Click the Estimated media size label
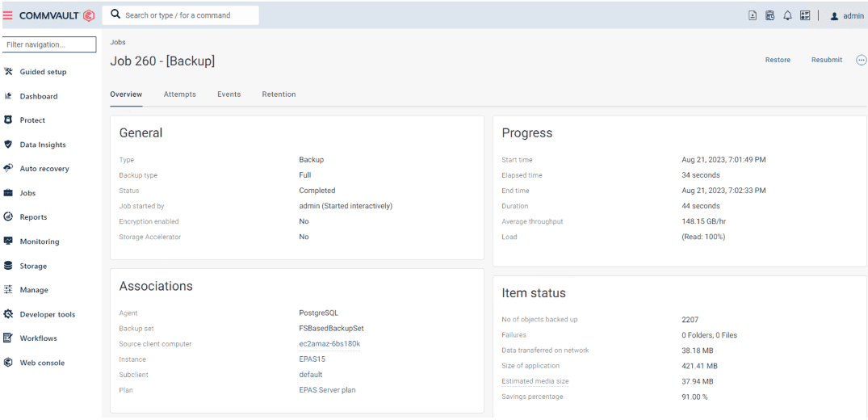Image resolution: width=868 pixels, height=420 pixels. (x=535, y=381)
